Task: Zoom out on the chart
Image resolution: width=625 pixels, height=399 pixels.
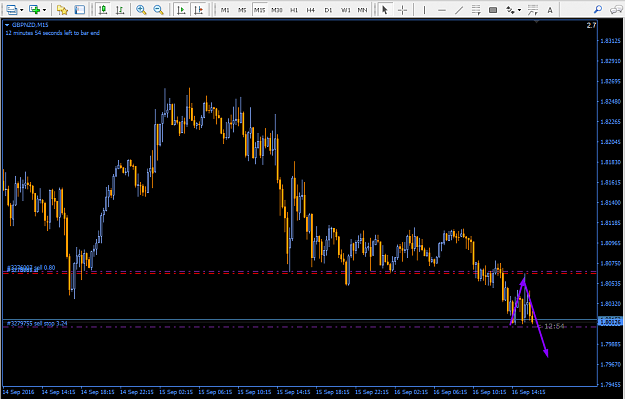Action: [158, 10]
